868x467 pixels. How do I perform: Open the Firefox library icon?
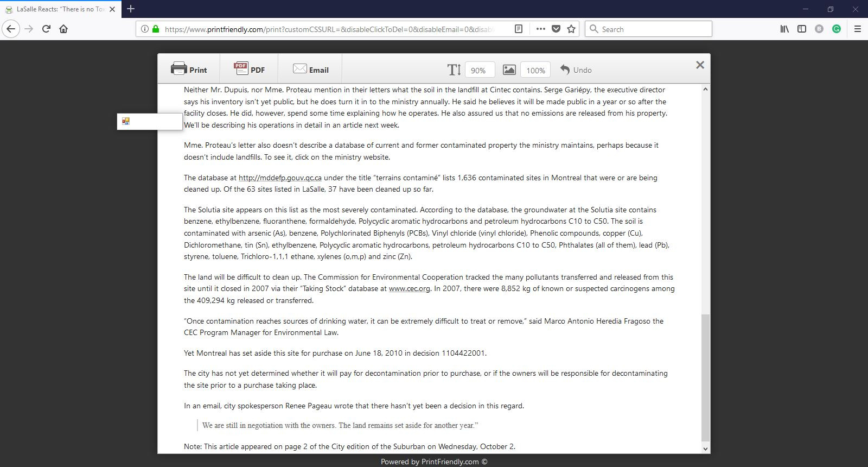[x=784, y=29]
